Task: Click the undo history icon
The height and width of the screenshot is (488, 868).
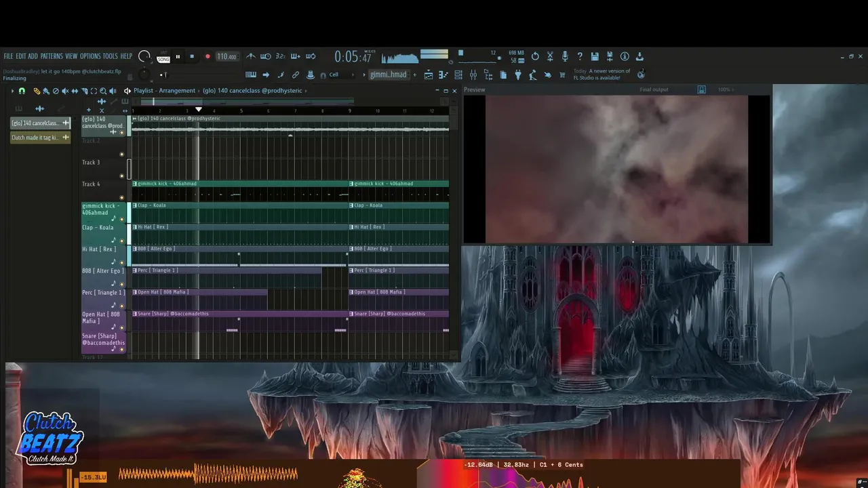Action: pos(535,57)
